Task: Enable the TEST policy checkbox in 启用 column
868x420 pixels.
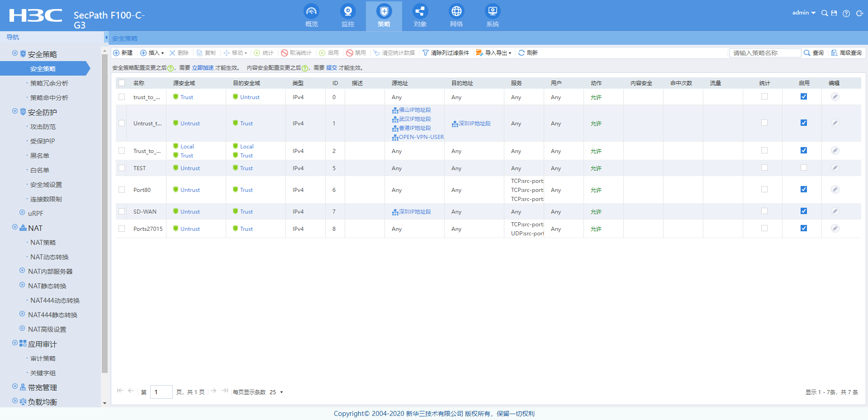Action: click(804, 168)
